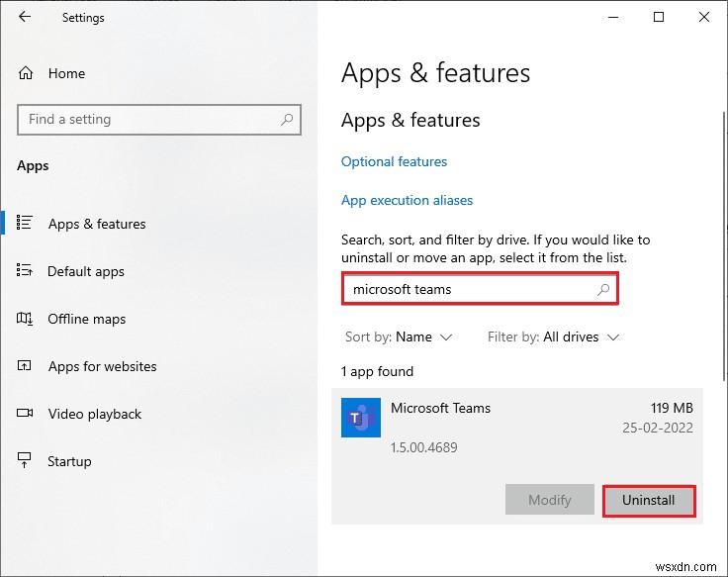Click the back arrow in Settings
728x577 pixels.
[25, 17]
